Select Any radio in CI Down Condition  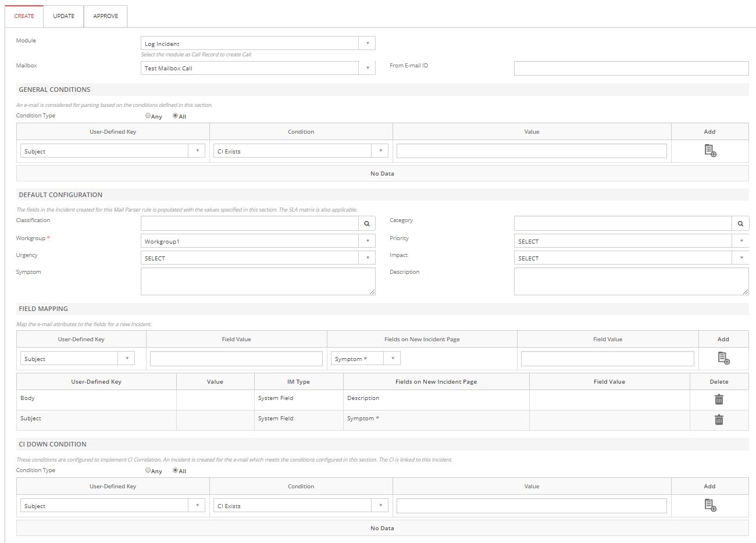(x=148, y=470)
